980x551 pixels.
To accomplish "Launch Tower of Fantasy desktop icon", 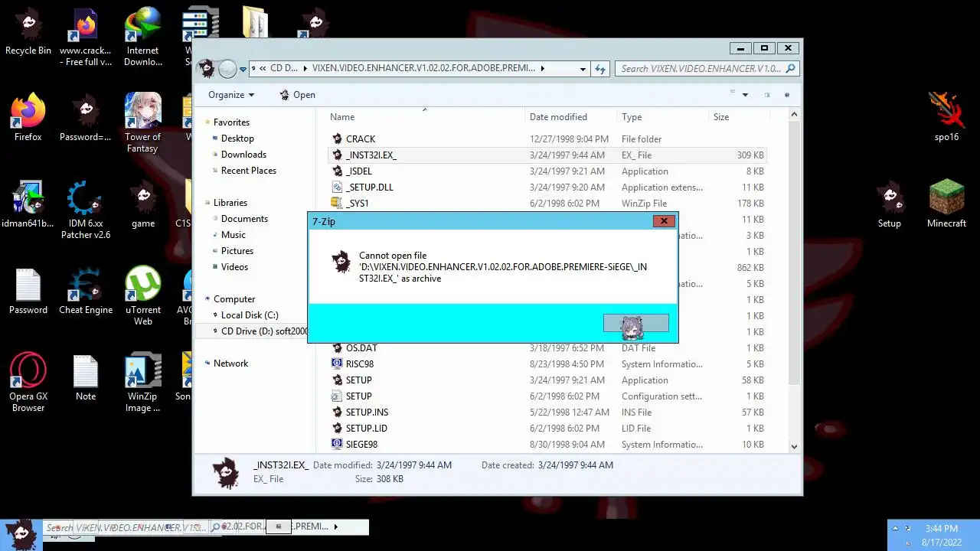I will (x=143, y=124).
